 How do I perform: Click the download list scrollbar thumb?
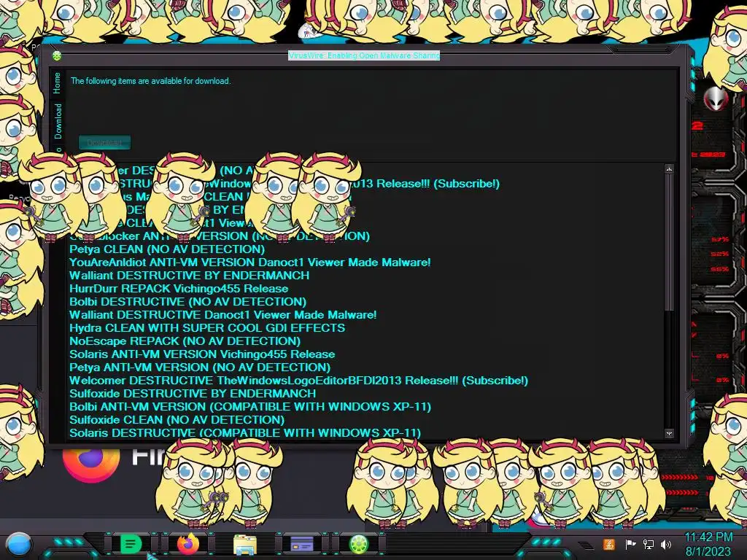click(x=670, y=242)
